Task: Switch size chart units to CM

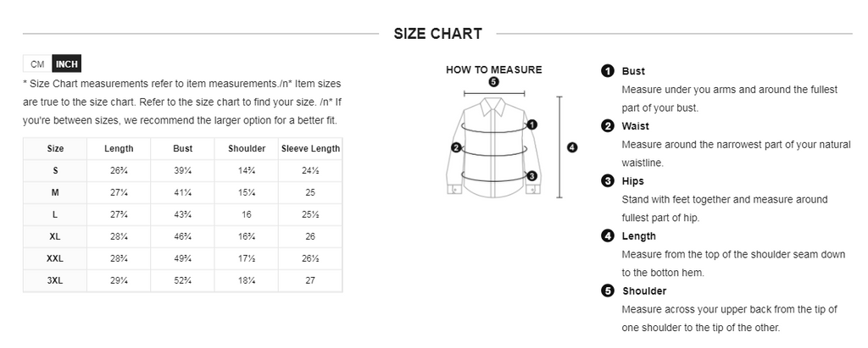Action: coord(37,64)
